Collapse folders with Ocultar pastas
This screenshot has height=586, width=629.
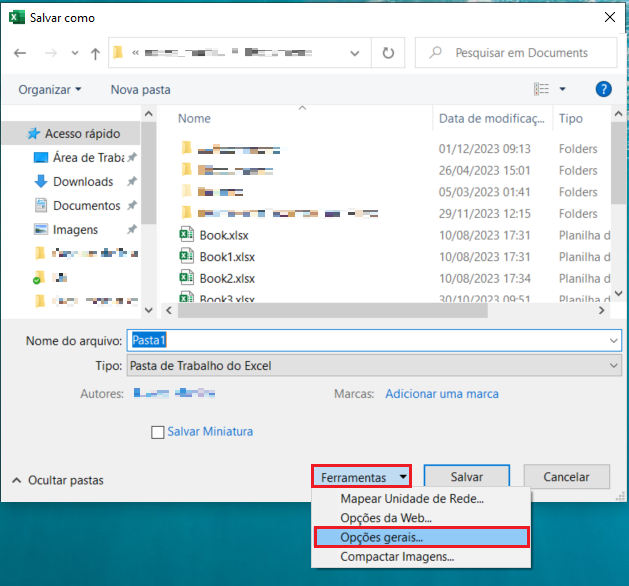point(58,480)
